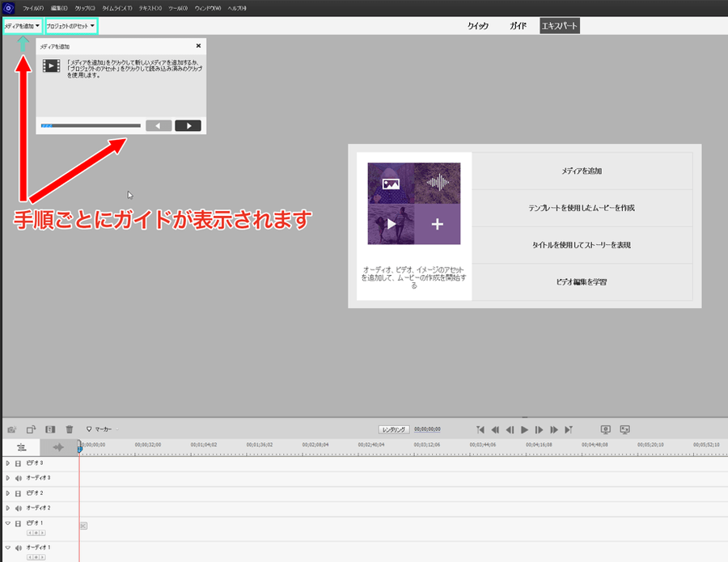Close the メディアを追加 guide popup

[198, 46]
